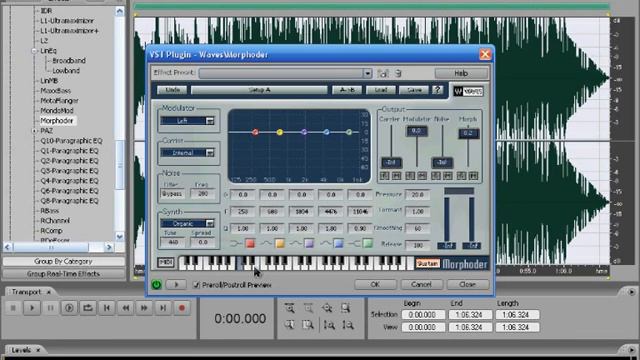Collapse the LinEq tree node
The width and height of the screenshot is (640, 360).
[x=34, y=51]
